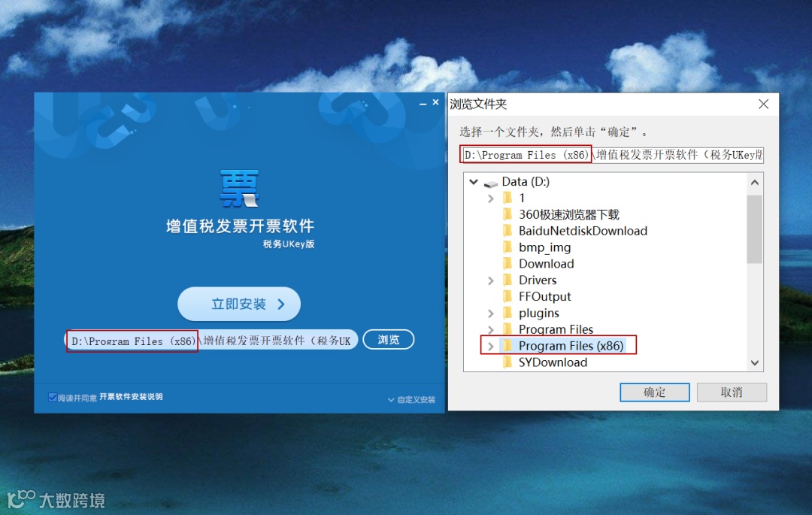Screen dimensions: 812x515
Task: Click the Data (D:) drive icon
Action: 490,183
